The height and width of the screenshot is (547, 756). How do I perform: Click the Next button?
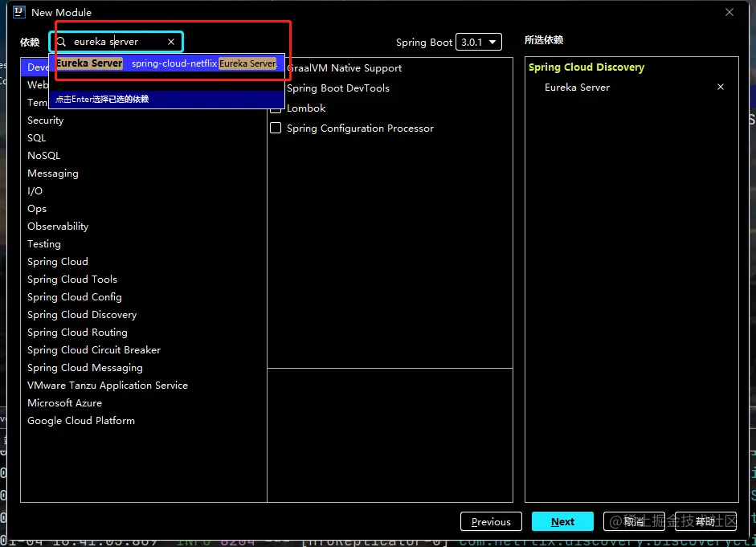pos(562,521)
